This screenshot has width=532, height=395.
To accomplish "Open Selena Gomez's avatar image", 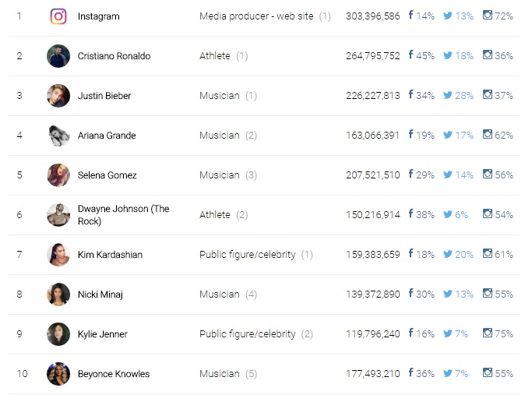I will pyautogui.click(x=58, y=175).
